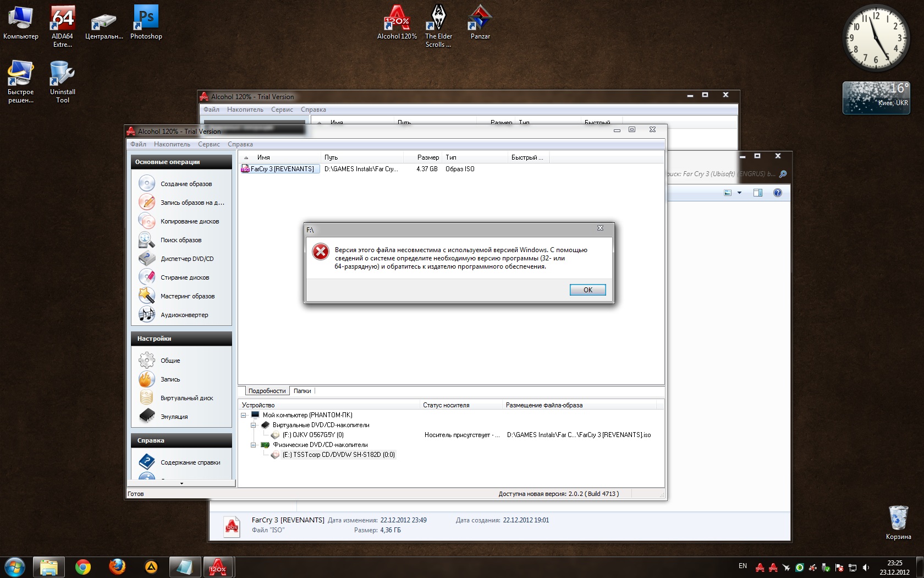
Task: Open Explorer view options dropdown arrow
Action: point(739,193)
